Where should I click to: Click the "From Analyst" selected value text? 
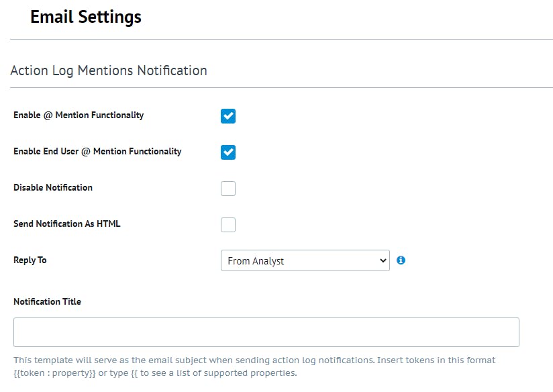tap(256, 261)
